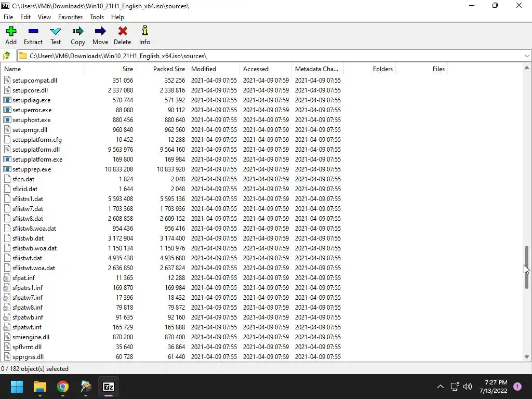The width and height of the screenshot is (532, 399).
Task: Open File Explorer from taskbar
Action: 39,387
